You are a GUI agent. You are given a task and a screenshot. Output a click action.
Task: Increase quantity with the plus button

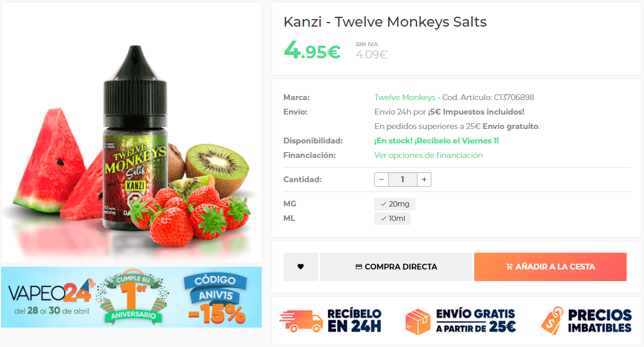pyautogui.click(x=425, y=180)
